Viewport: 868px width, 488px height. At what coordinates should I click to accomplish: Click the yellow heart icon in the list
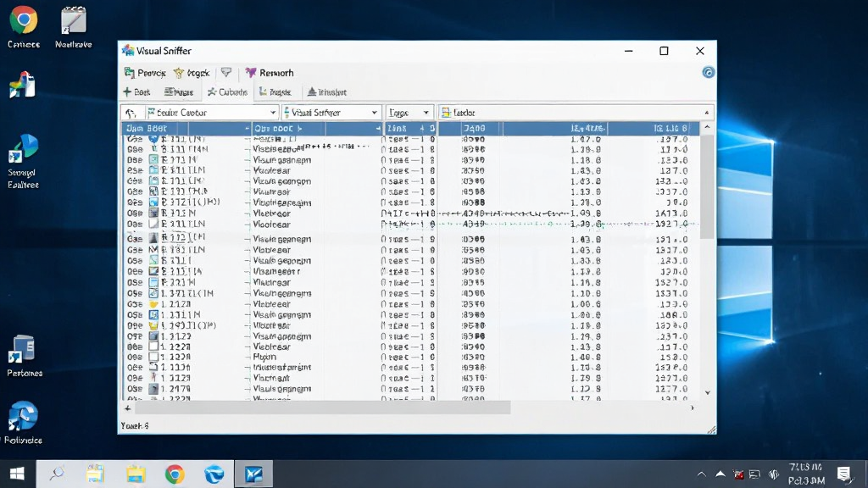tap(153, 304)
